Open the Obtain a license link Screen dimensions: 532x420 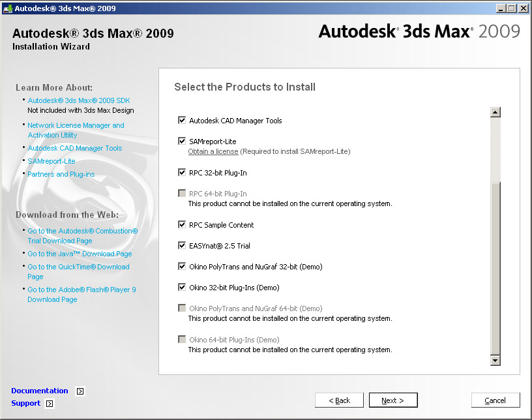(213, 151)
